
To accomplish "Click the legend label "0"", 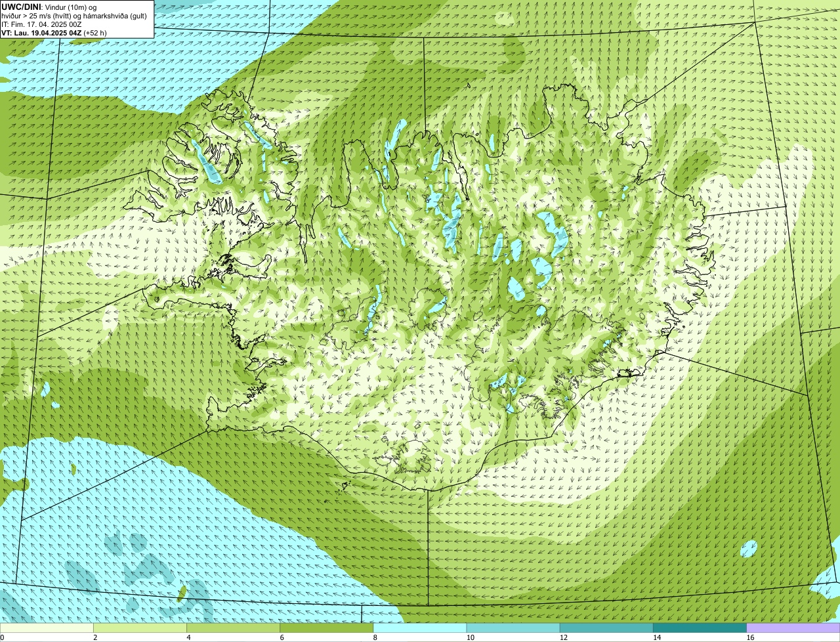I will [x=2, y=637].
